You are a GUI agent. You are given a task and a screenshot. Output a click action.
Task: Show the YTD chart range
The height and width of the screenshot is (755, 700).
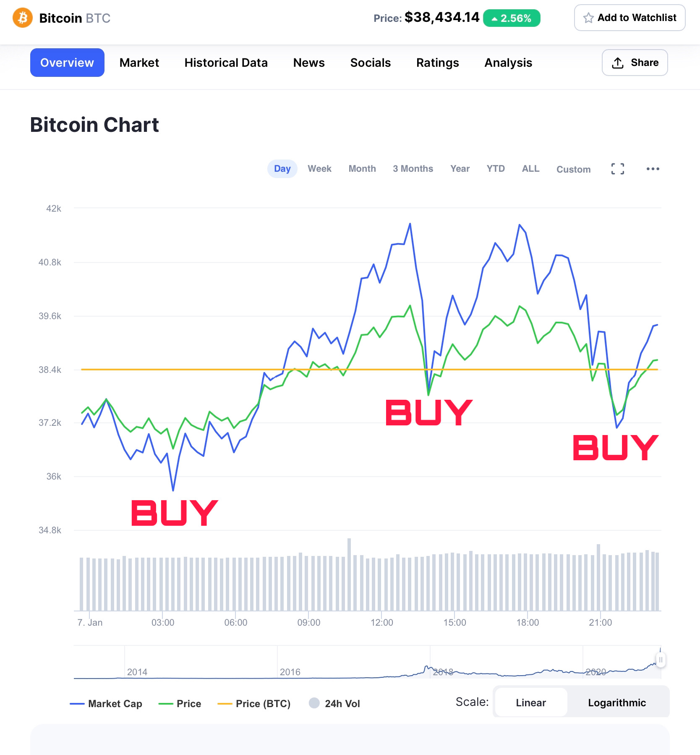[496, 169]
